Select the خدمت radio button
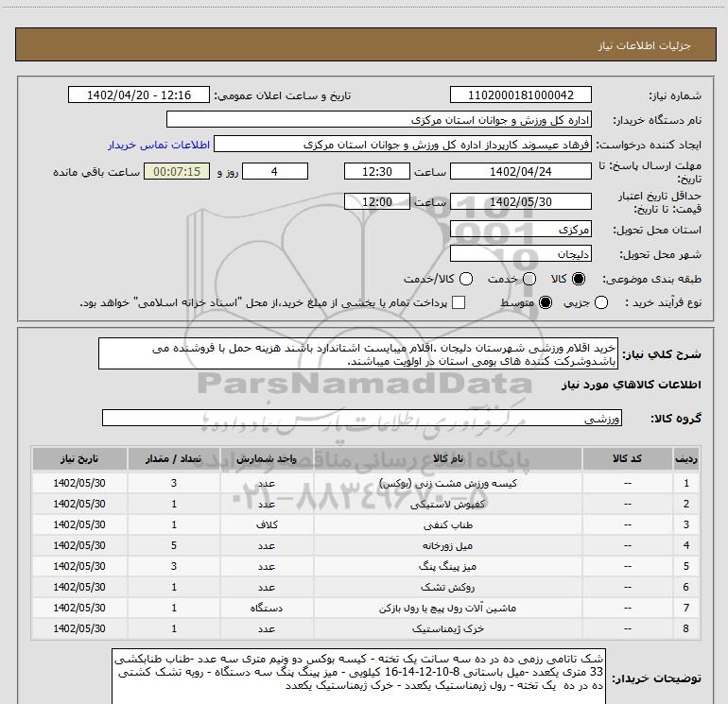The image size is (728, 704). pos(529,279)
